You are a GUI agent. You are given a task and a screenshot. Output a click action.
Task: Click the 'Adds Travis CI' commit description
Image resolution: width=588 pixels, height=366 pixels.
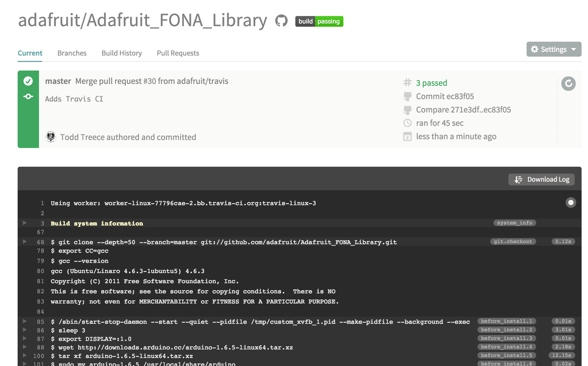[x=74, y=99]
